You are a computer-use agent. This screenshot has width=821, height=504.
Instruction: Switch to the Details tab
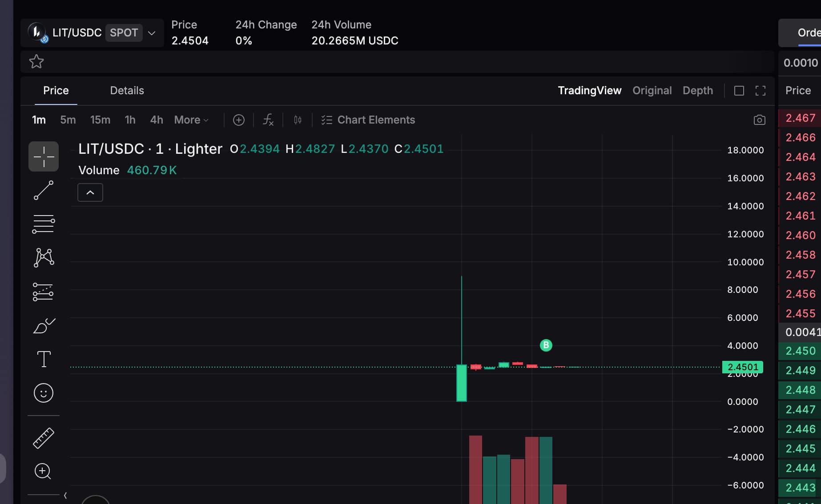(x=127, y=91)
